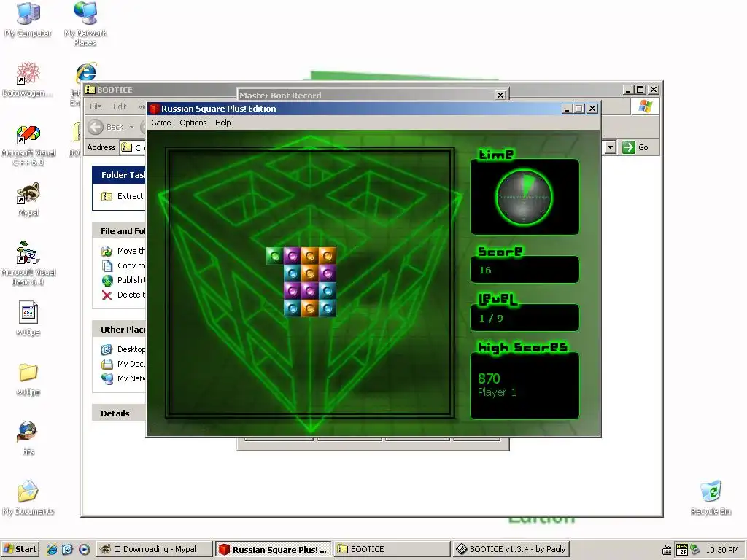747x560 pixels.
Task: Open My Computer desktop icon
Action: coord(28,20)
